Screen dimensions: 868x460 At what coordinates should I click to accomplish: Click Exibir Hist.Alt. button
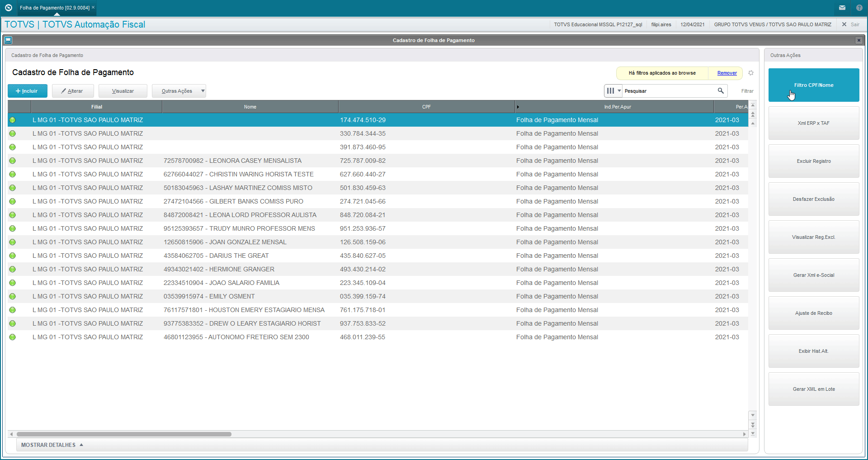click(x=814, y=351)
